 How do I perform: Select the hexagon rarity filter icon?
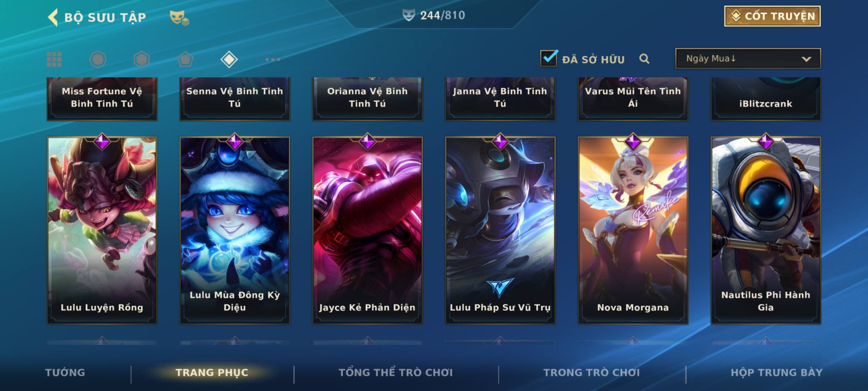(141, 59)
